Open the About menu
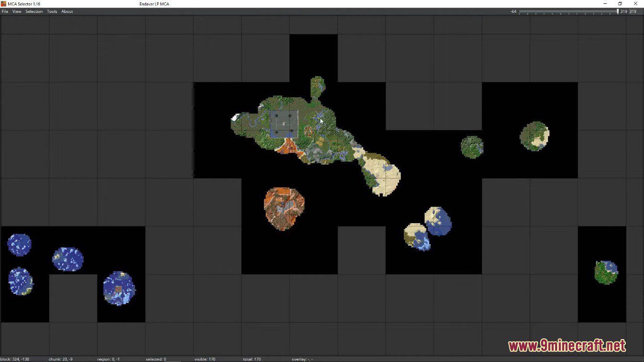This screenshot has height=362, width=644. pos(67,11)
